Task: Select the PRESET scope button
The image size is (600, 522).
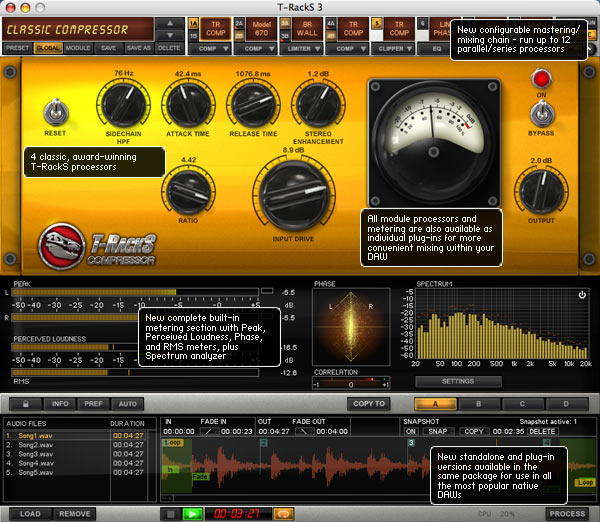Action: coord(18,48)
